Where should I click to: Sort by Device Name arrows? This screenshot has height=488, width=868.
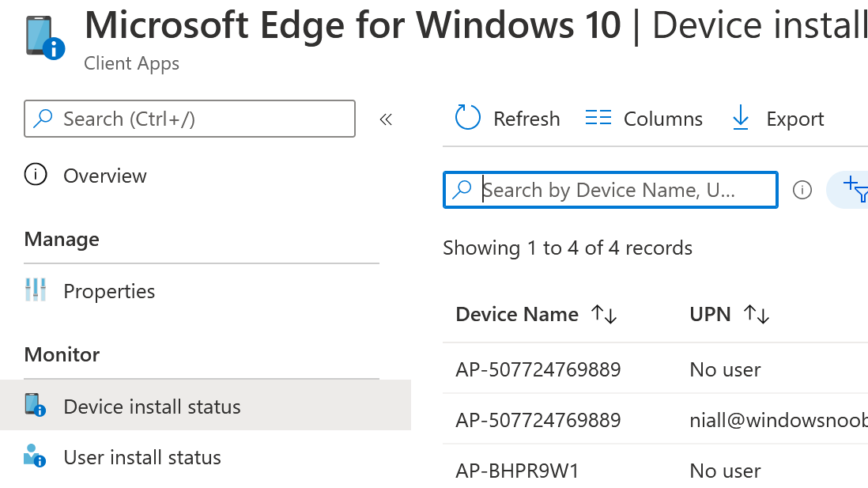pyautogui.click(x=603, y=314)
